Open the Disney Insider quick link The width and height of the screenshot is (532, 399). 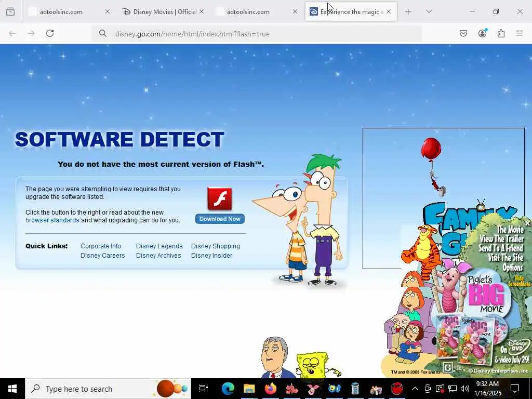pos(212,256)
